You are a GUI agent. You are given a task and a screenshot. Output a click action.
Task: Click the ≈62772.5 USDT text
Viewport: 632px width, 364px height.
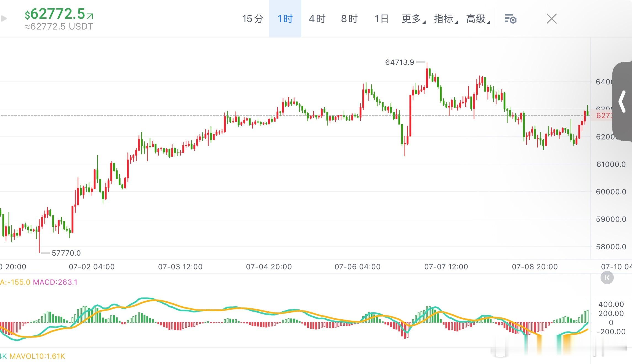coord(59,27)
